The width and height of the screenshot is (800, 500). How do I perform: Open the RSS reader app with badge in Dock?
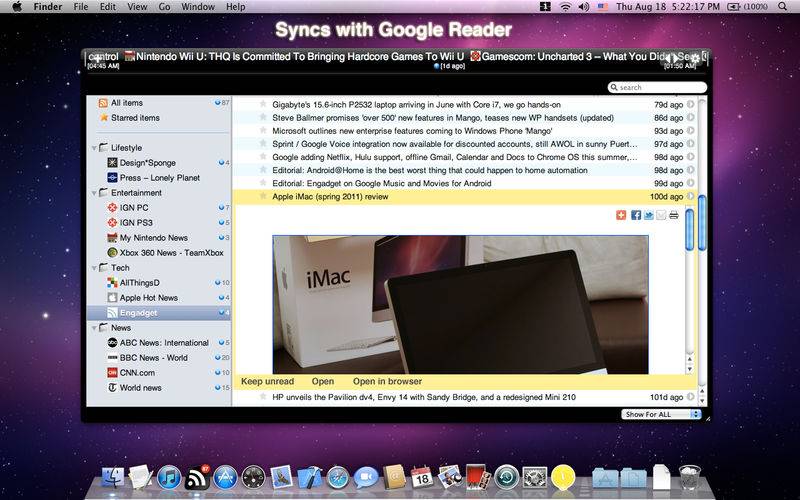click(x=197, y=478)
